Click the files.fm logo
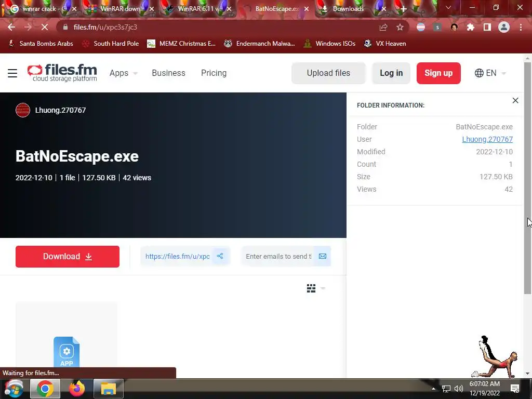 click(x=62, y=73)
